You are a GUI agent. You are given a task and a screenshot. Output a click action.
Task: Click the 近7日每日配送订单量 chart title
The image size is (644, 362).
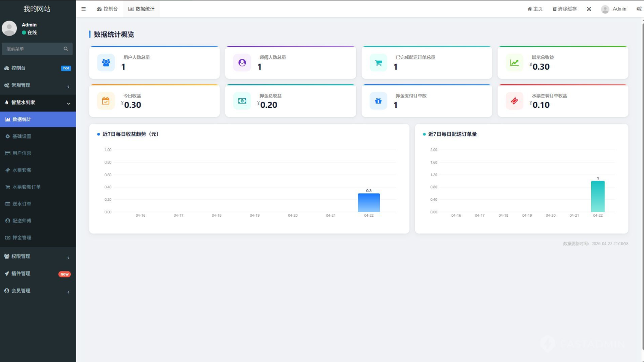(x=452, y=134)
